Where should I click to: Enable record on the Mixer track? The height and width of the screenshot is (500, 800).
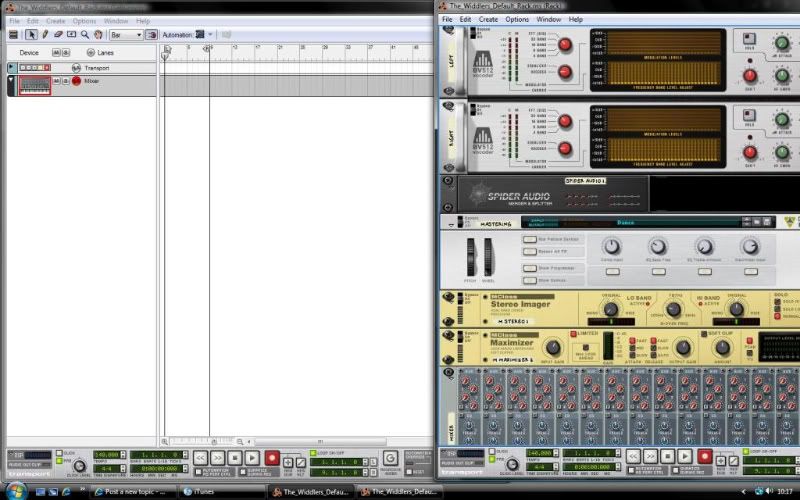77,81
